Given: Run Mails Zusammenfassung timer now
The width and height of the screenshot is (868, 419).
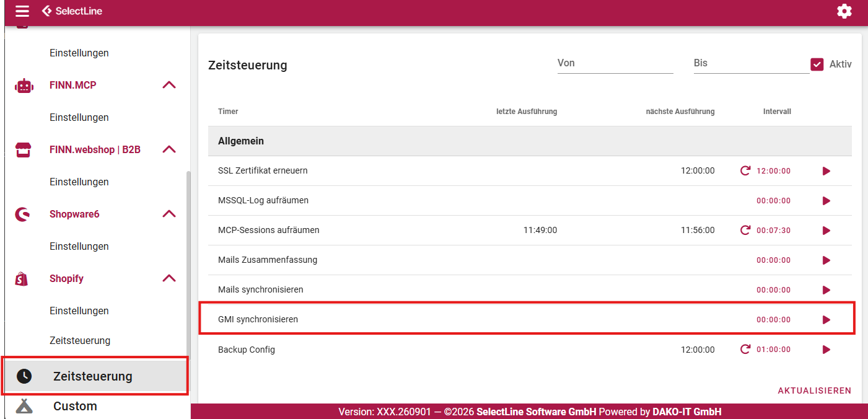Looking at the screenshot, I should click(x=826, y=260).
